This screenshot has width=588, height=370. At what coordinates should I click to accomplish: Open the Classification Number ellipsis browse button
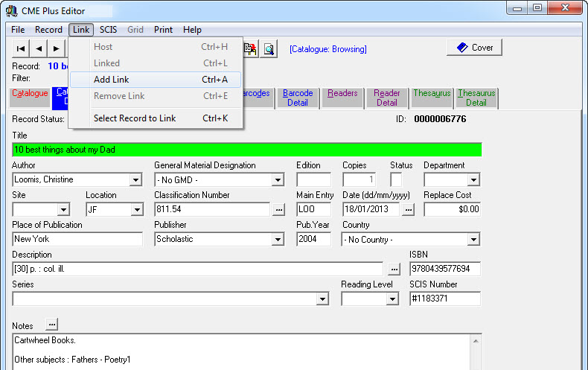click(278, 210)
